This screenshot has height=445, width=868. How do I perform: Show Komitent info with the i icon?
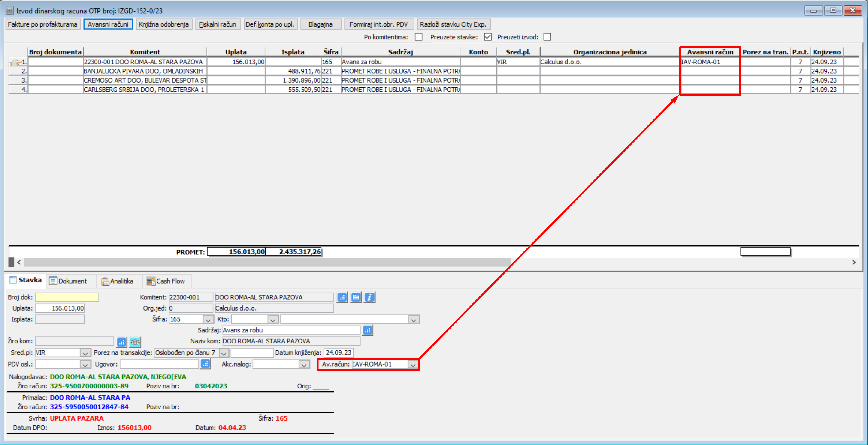(369, 297)
